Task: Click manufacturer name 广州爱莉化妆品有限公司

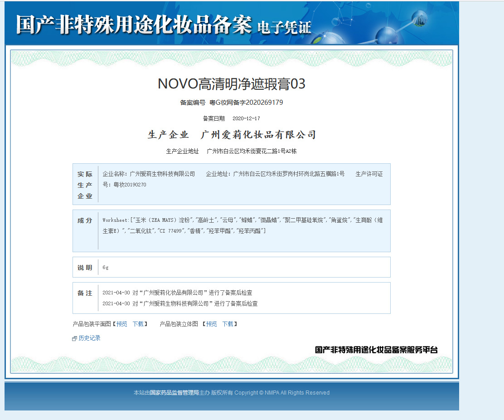Action: click(258, 134)
